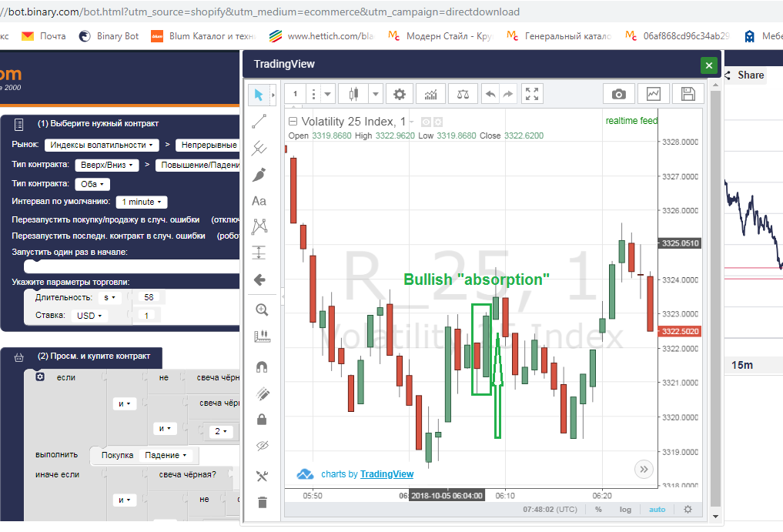Screen dimensions: 783x532
Task: Take a chart snapshot with camera icon
Action: [x=619, y=94]
